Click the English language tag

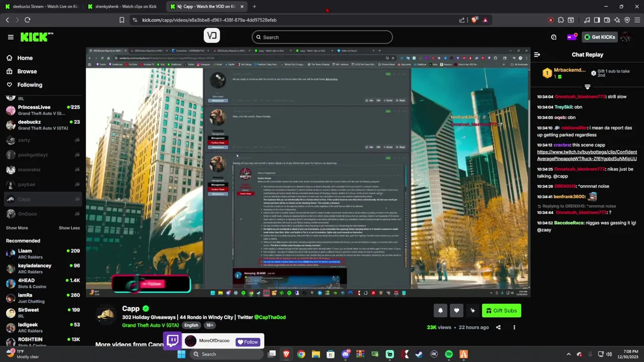point(191,325)
